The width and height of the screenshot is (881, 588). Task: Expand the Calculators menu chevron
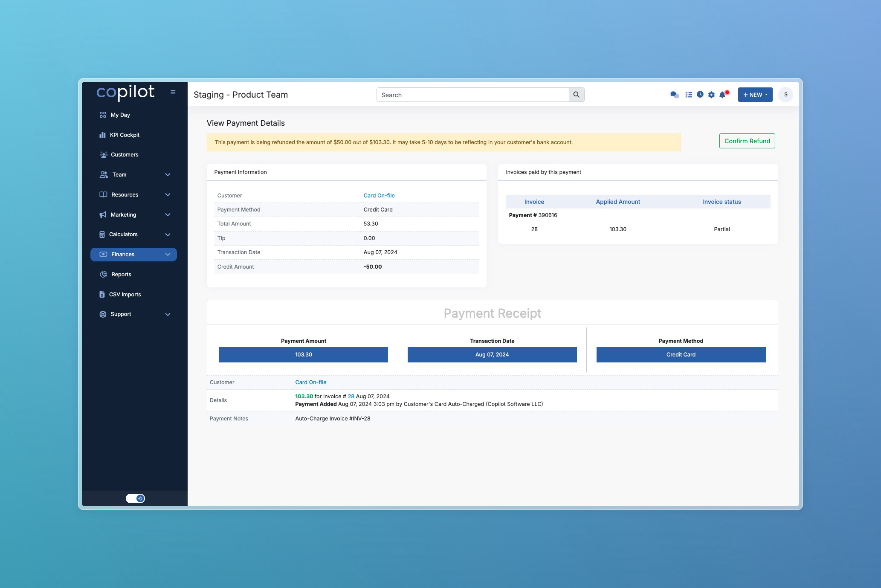coord(168,235)
